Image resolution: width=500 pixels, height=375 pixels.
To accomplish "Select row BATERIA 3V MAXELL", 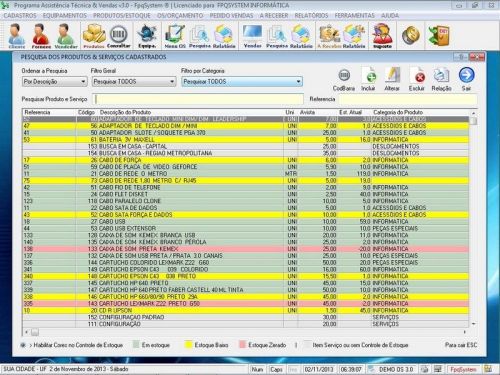I will [246, 140].
